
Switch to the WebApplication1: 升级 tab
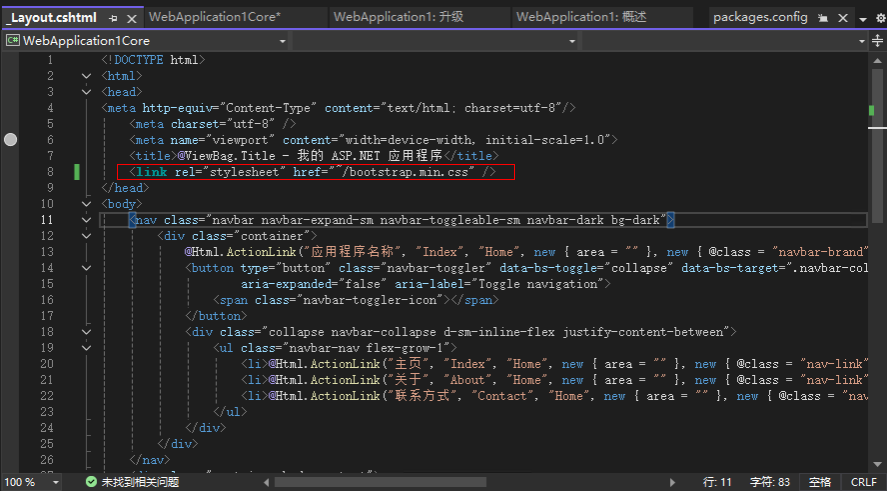pyautogui.click(x=397, y=17)
